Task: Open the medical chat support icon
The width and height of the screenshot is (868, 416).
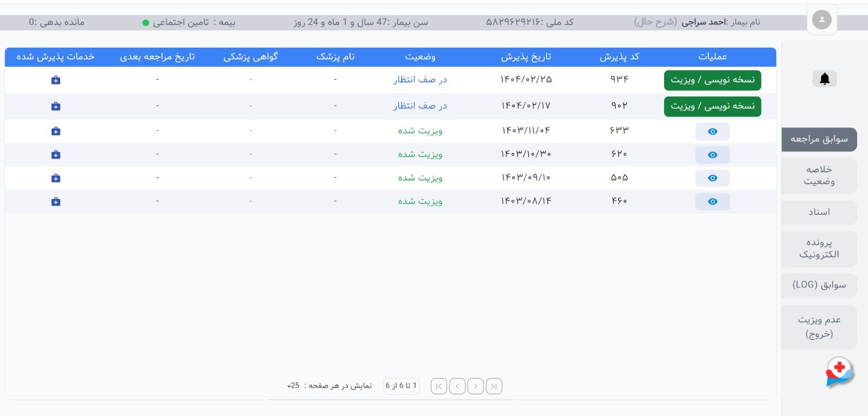Action: [839, 372]
